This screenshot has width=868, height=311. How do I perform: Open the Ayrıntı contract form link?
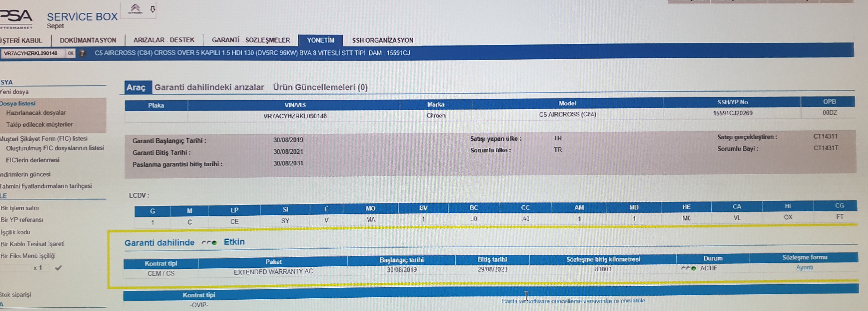805,268
